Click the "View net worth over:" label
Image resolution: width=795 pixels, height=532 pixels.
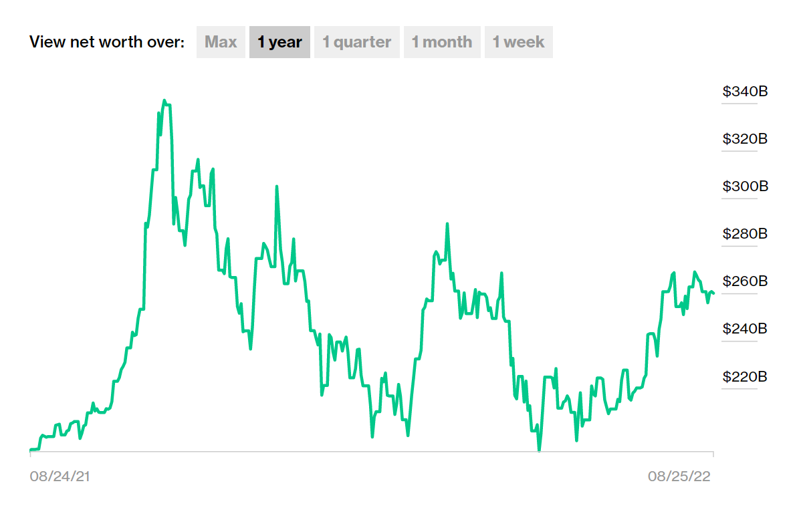[107, 42]
